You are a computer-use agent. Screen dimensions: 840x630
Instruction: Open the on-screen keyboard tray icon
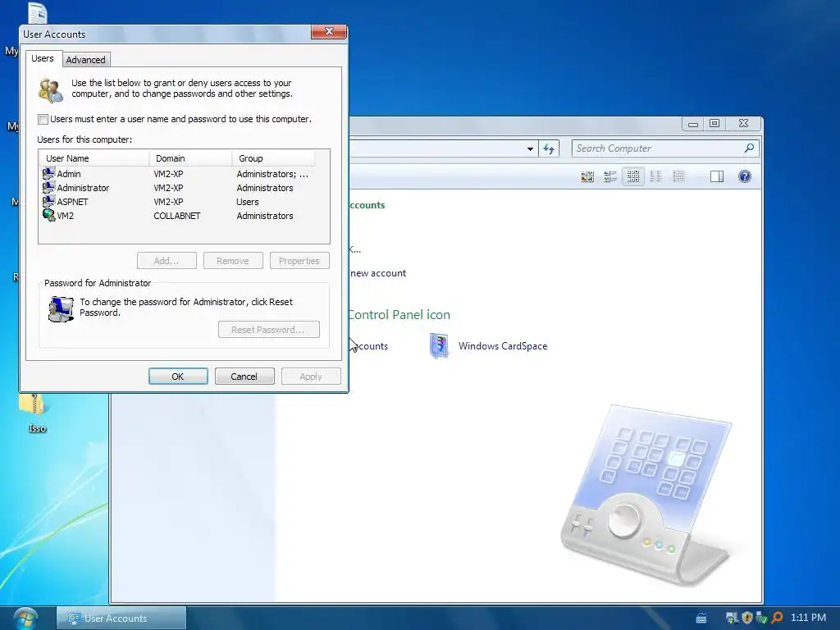click(701, 619)
